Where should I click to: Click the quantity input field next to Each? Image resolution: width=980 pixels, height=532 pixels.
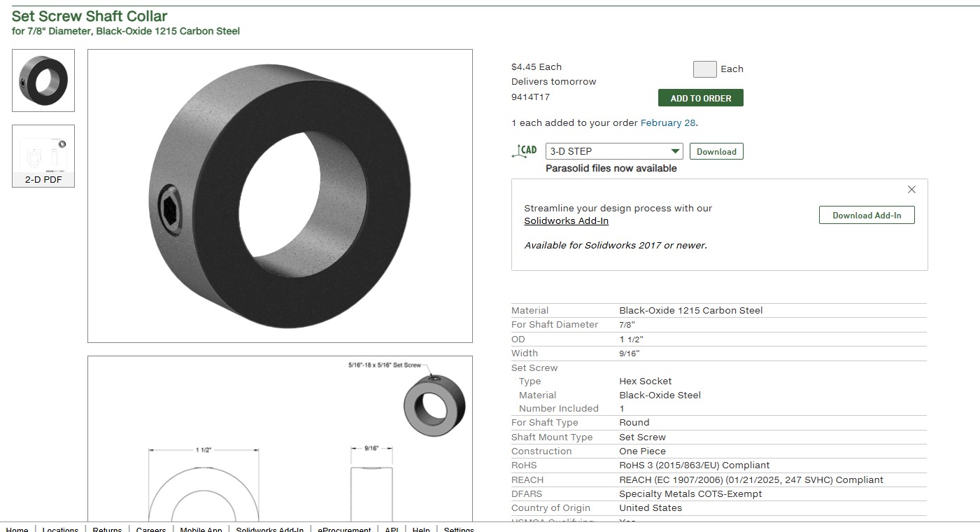click(704, 69)
